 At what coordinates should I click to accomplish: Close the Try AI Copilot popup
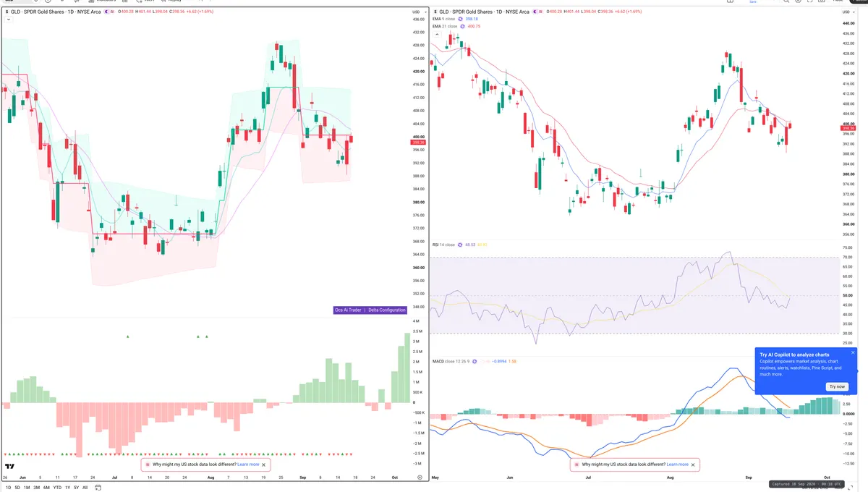pos(853,352)
